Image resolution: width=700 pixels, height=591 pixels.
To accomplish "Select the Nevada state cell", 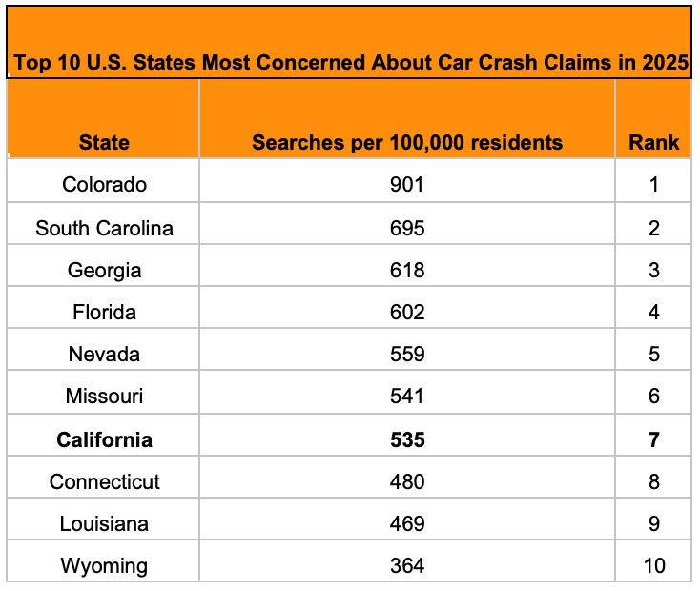I will click(104, 354).
